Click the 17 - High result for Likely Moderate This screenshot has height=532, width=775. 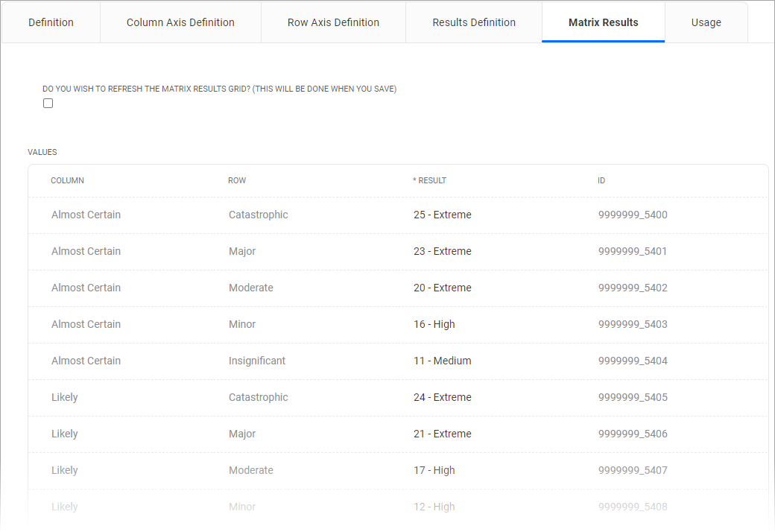(434, 470)
